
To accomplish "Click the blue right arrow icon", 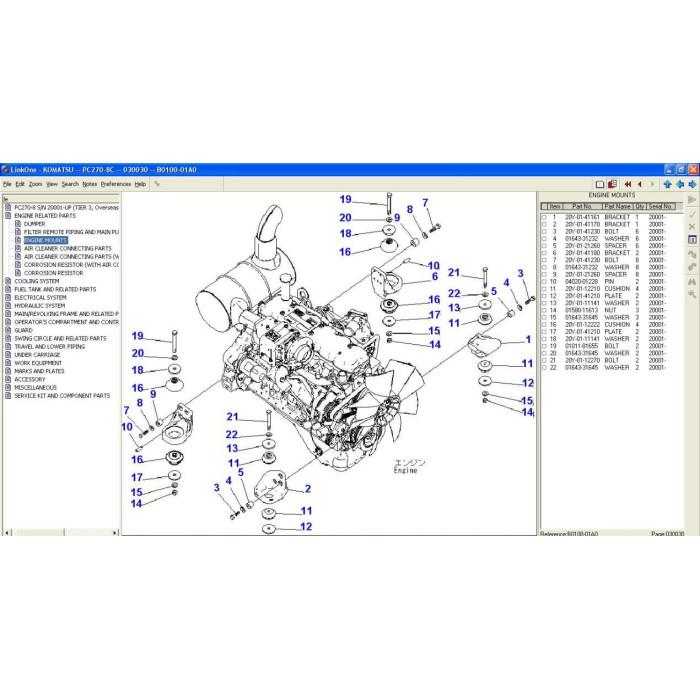I will (692, 184).
